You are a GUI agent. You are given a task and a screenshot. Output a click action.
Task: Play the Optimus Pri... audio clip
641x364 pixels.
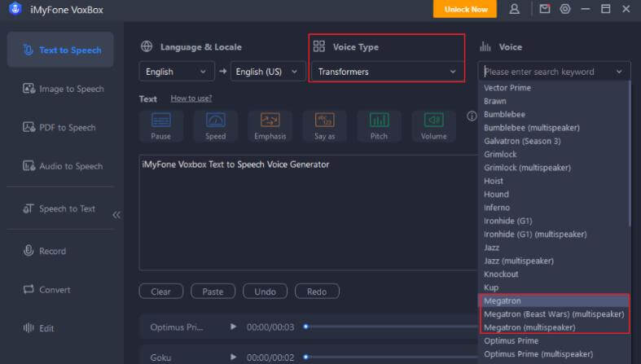pyautogui.click(x=233, y=327)
